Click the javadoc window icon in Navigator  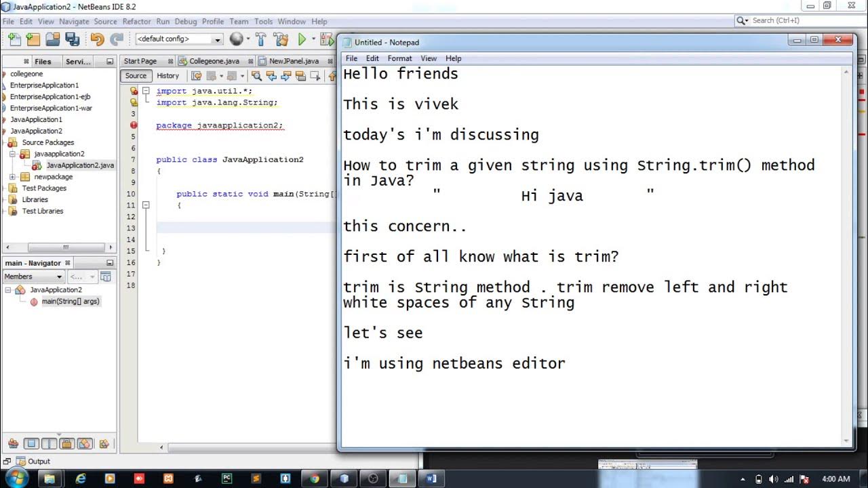(x=106, y=277)
